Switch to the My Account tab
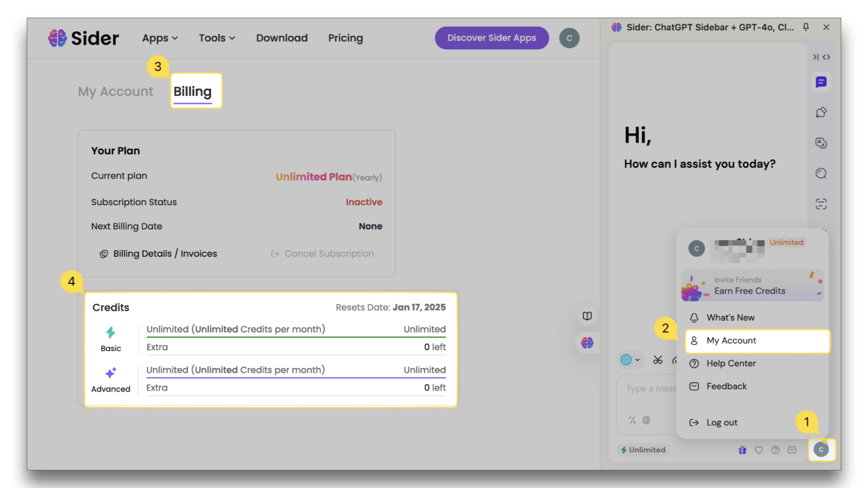The height and width of the screenshot is (488, 868). pyautogui.click(x=115, y=91)
